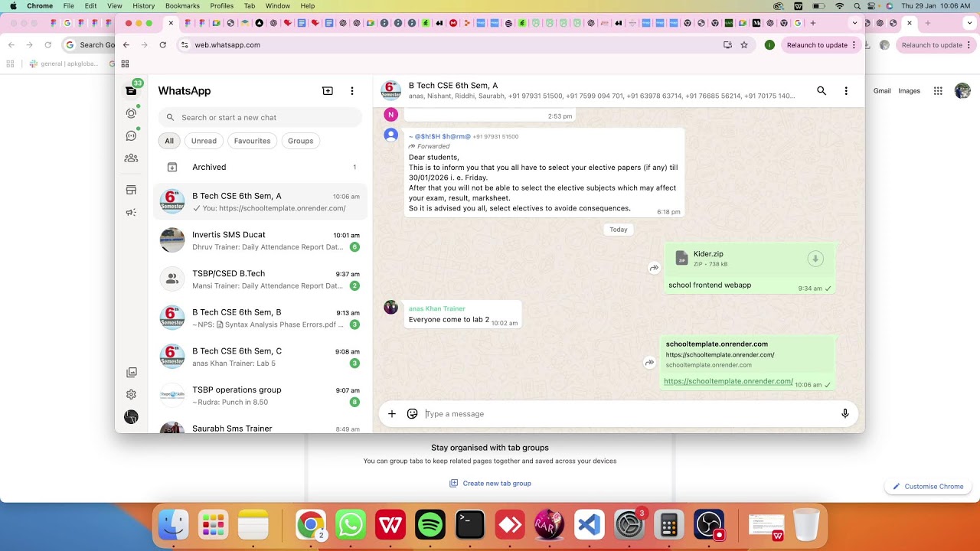Forward the Kider.zip message
The height and width of the screenshot is (551, 980).
[x=655, y=268]
